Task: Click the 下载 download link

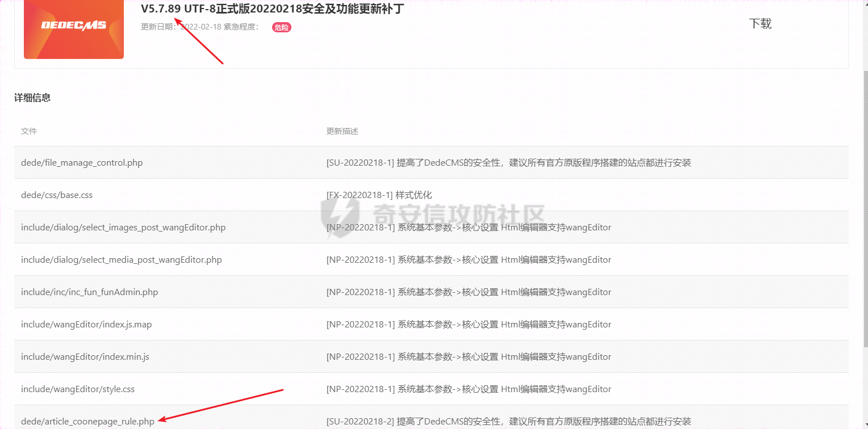Action: point(760,23)
